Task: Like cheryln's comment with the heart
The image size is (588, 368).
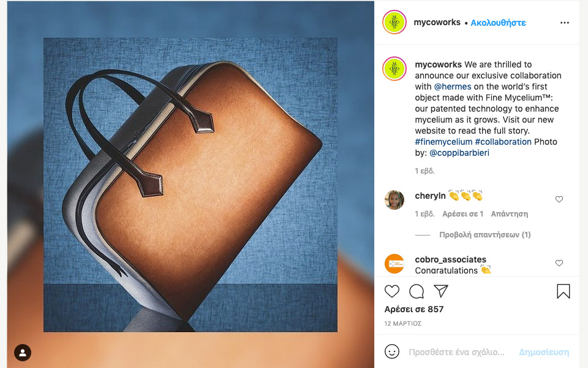Action: (559, 199)
